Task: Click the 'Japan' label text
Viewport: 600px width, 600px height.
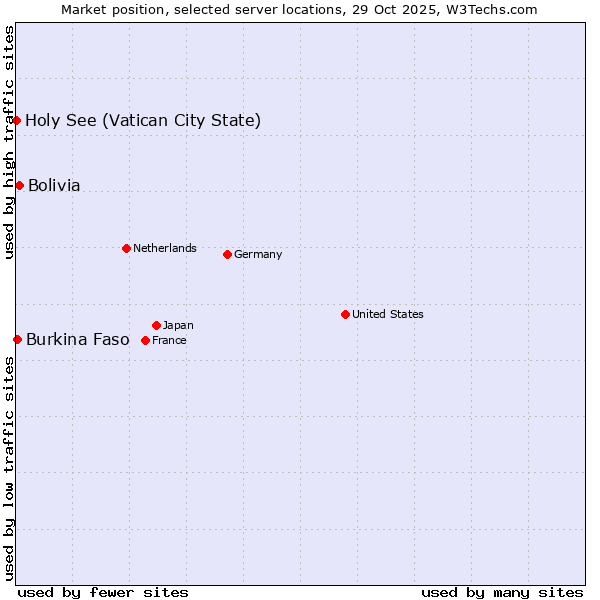Action: (x=178, y=325)
